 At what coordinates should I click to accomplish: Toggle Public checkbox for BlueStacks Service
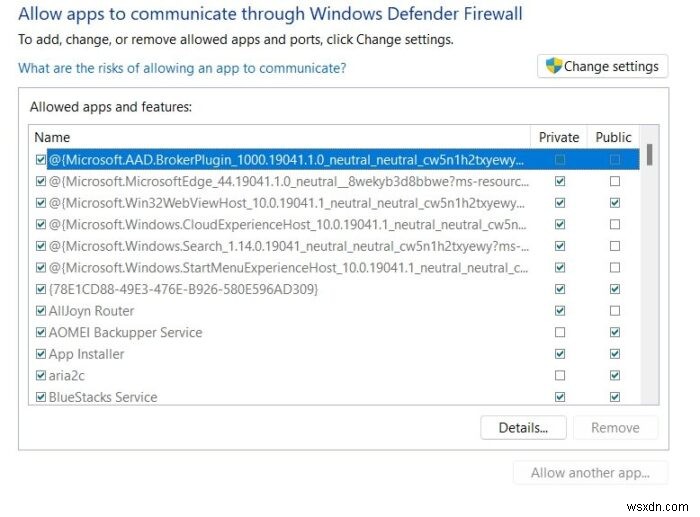pos(614,397)
